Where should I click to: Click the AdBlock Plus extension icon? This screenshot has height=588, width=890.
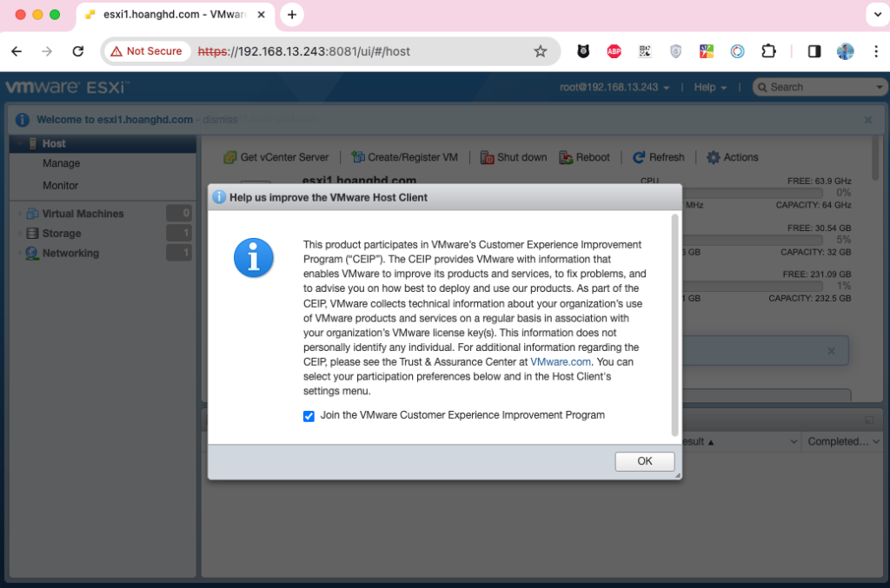tap(614, 51)
